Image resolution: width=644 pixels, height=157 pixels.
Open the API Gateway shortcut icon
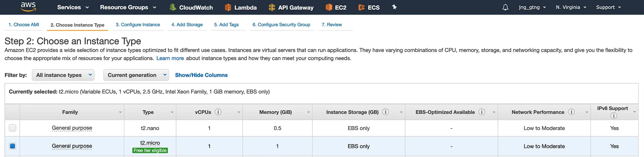click(x=272, y=7)
